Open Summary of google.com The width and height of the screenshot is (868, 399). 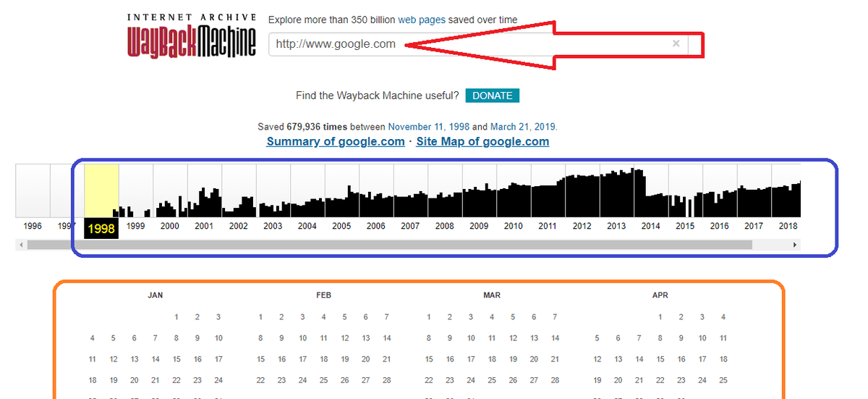tap(336, 141)
